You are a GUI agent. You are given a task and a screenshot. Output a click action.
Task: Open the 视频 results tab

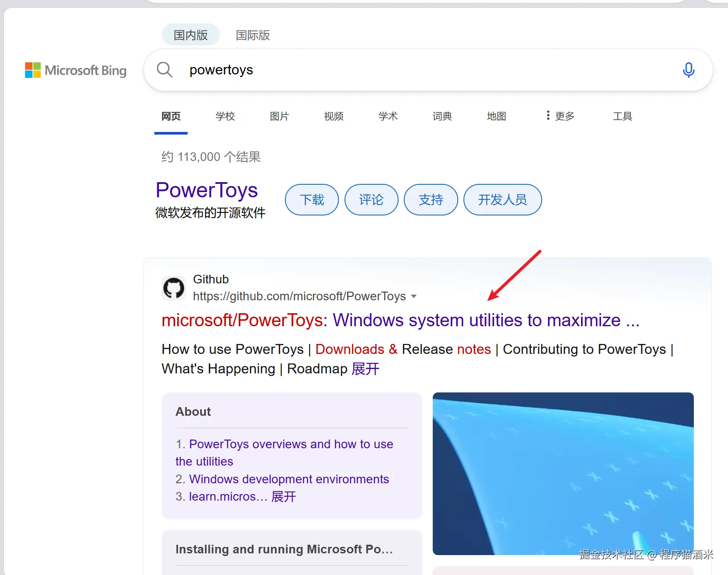pyautogui.click(x=334, y=116)
